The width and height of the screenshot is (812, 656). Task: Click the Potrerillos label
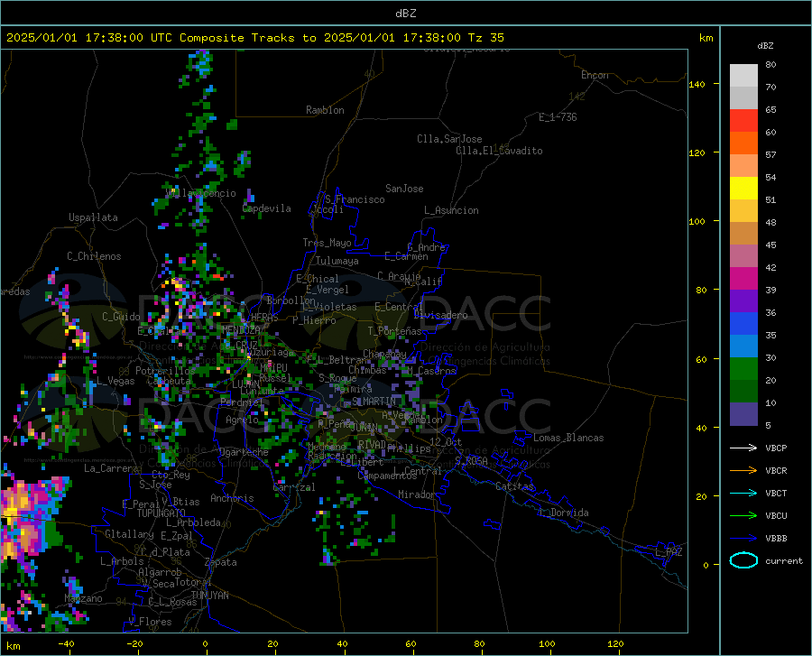pyautogui.click(x=165, y=371)
